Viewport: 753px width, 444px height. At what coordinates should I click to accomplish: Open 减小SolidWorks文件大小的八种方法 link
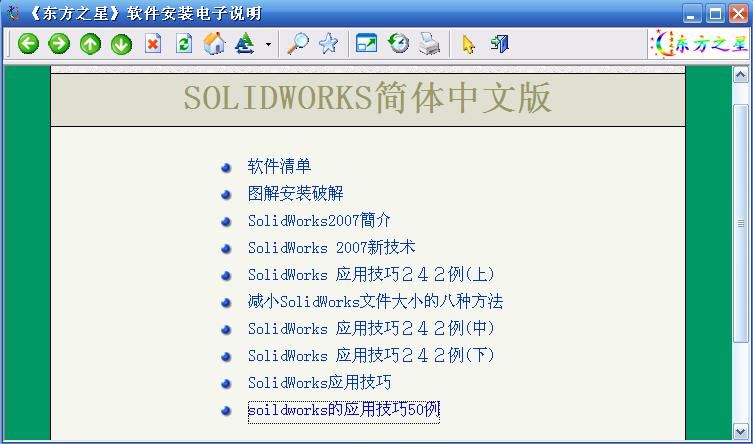(x=375, y=301)
